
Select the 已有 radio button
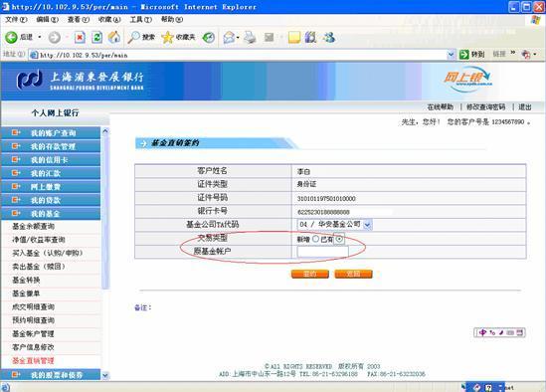pyautogui.click(x=339, y=239)
